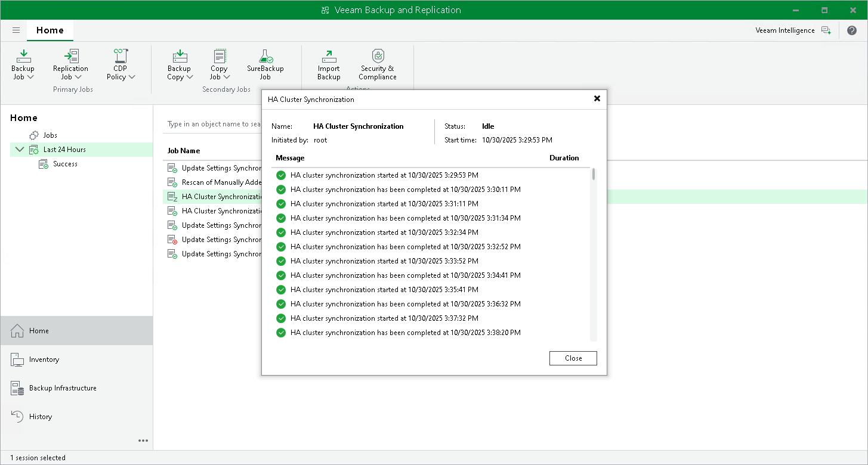Screen dimensions: 868x465
Task: Select log message completed at 3:31:34 PM
Action: 406,218
